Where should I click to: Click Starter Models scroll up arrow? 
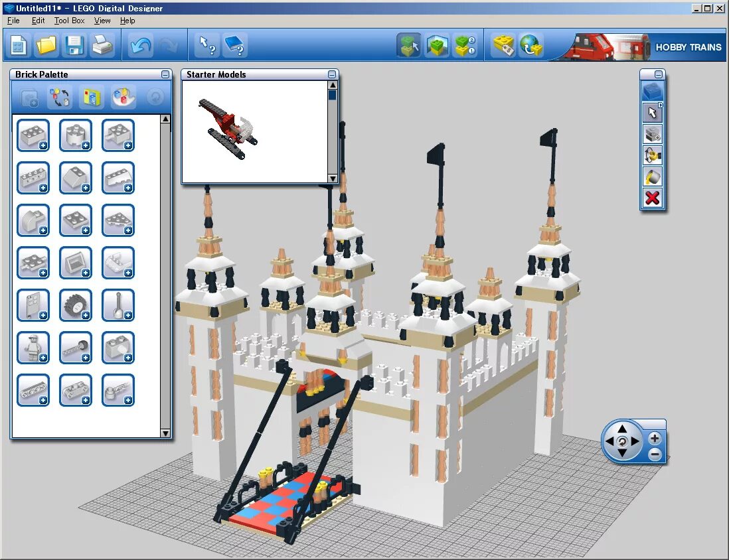[333, 85]
